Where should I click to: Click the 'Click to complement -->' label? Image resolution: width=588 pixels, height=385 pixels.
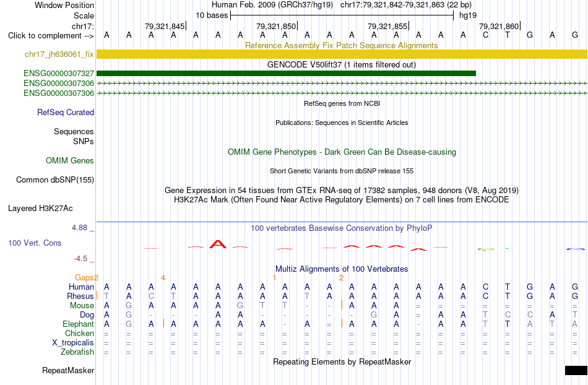tap(51, 36)
